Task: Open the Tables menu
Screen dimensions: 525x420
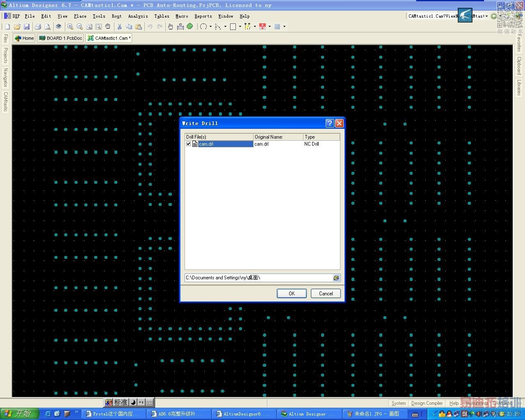Action: (x=162, y=16)
